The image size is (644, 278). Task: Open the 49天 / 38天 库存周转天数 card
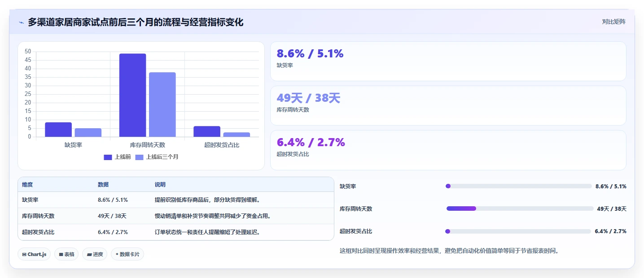click(448, 105)
